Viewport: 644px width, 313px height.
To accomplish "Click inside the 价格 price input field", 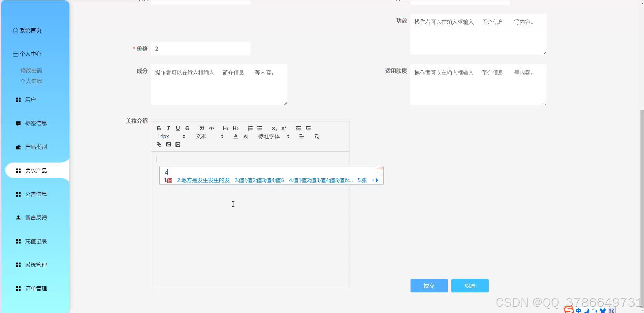I will tap(200, 48).
